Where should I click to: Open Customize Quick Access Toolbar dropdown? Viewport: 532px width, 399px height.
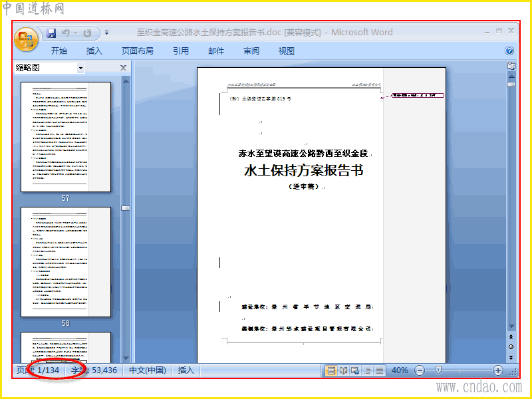pyautogui.click(x=106, y=33)
